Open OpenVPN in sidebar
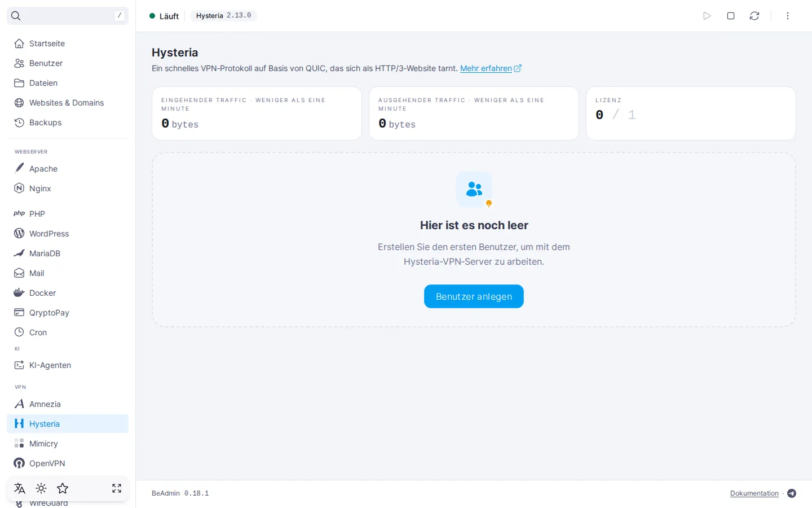The image size is (812, 508). pos(68,463)
